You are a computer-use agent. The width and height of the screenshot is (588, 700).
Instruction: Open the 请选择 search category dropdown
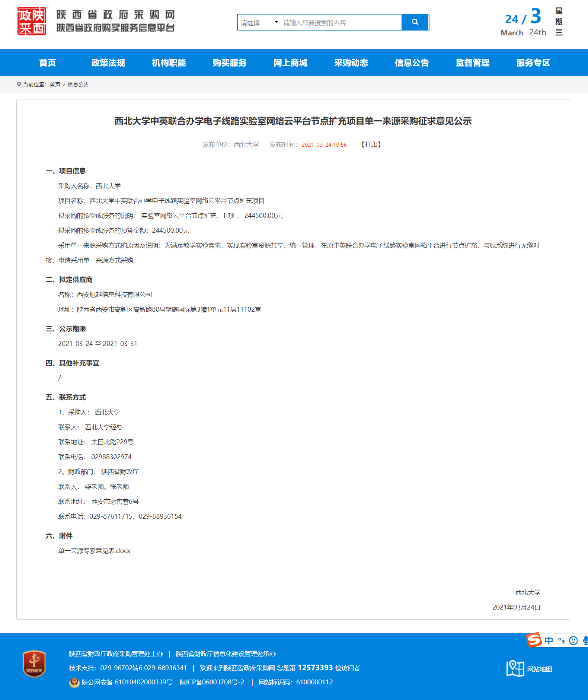259,23
